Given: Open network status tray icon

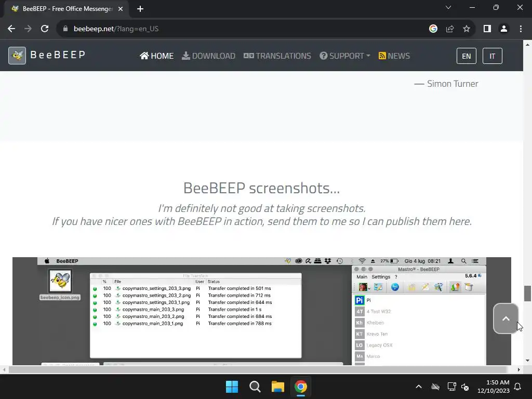Looking at the screenshot, I should pos(451,387).
